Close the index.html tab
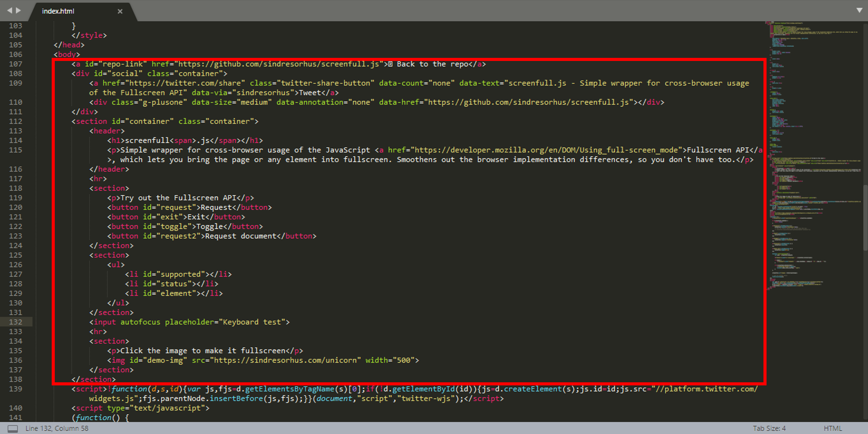The image size is (868, 434). click(120, 11)
